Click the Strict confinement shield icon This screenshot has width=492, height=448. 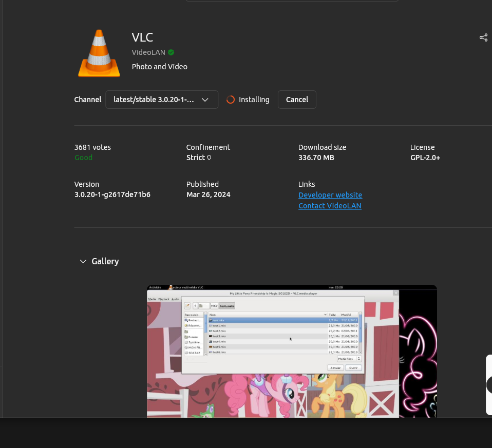(209, 158)
